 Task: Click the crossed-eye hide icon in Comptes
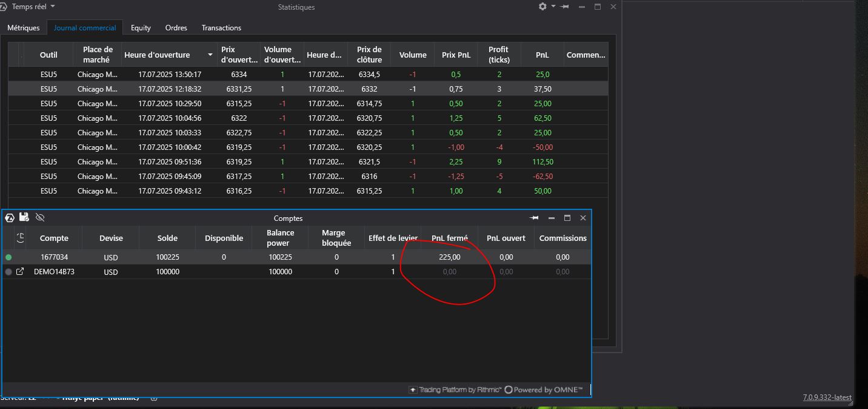(x=40, y=217)
